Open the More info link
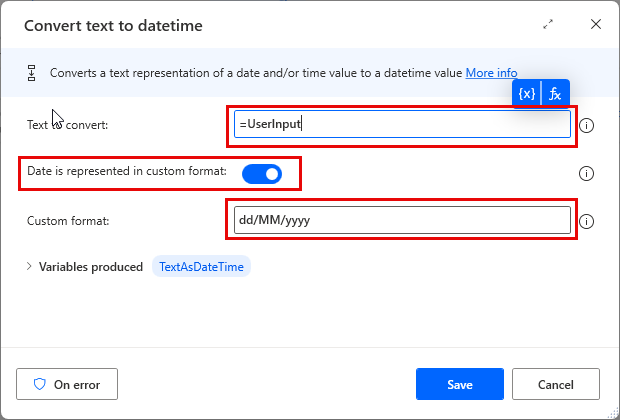The image size is (620, 420). (x=491, y=73)
